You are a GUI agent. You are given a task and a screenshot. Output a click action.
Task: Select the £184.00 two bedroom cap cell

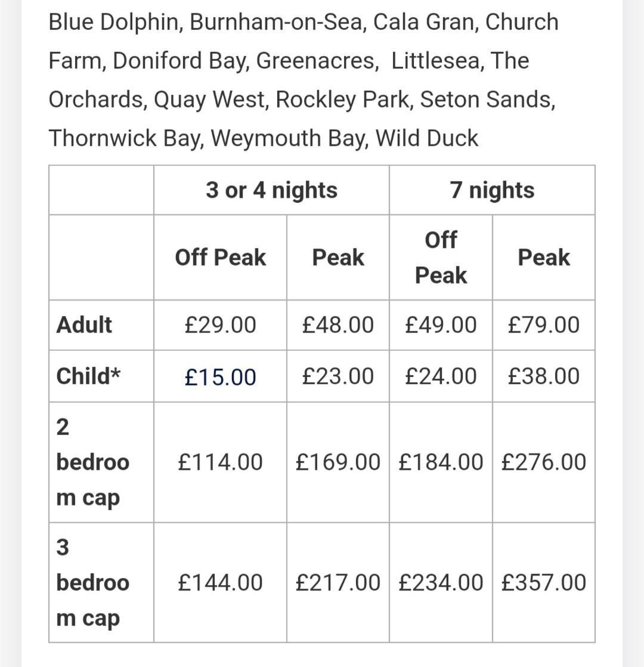441,462
